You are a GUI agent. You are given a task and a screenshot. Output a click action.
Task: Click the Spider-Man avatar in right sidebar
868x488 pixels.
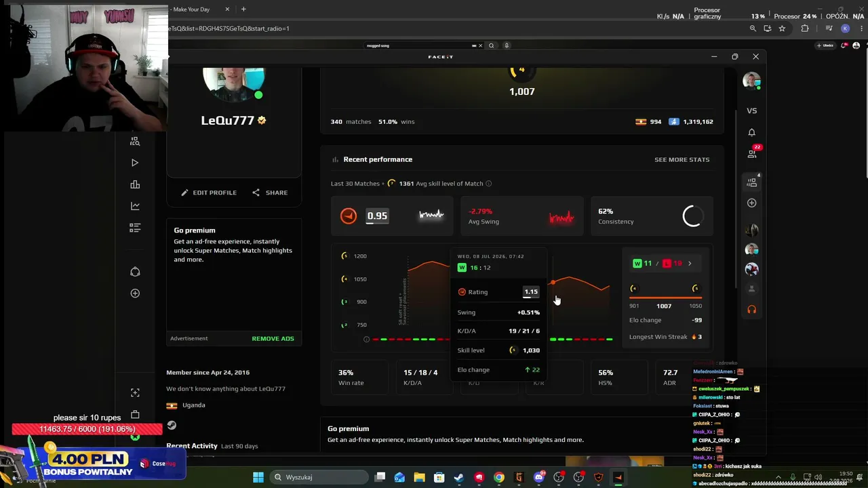click(x=751, y=269)
